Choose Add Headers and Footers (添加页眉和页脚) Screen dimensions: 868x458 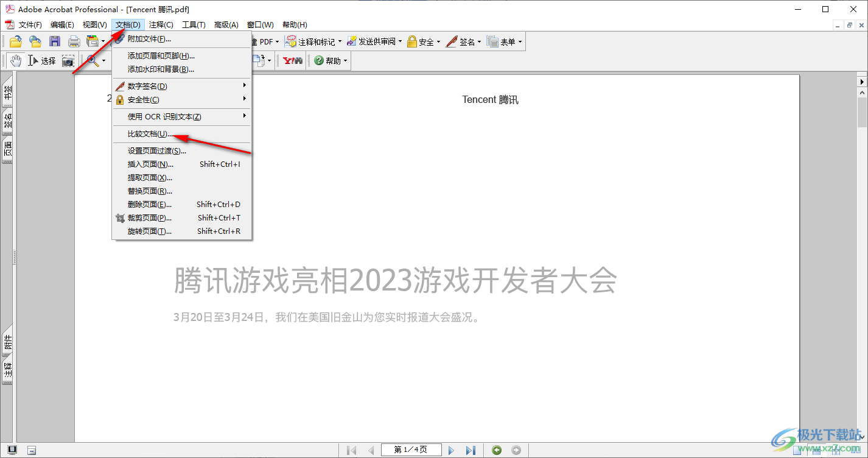182,56
